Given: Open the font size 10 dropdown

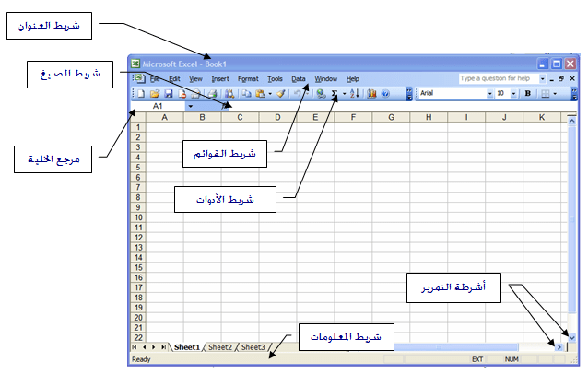Looking at the screenshot, I should click(x=513, y=94).
